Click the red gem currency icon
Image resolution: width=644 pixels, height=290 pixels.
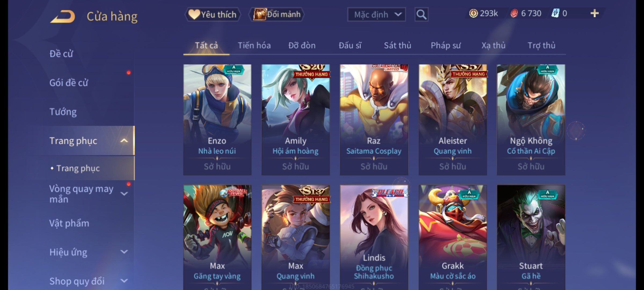click(514, 13)
